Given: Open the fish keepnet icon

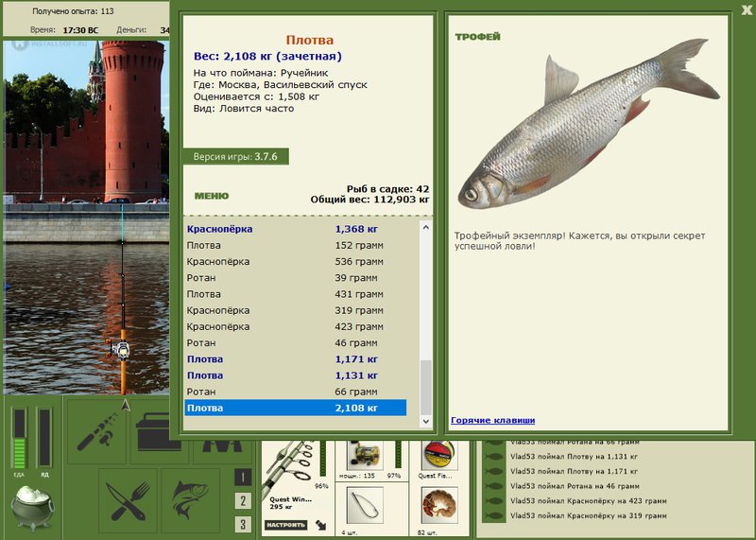Looking at the screenshot, I should [191, 500].
